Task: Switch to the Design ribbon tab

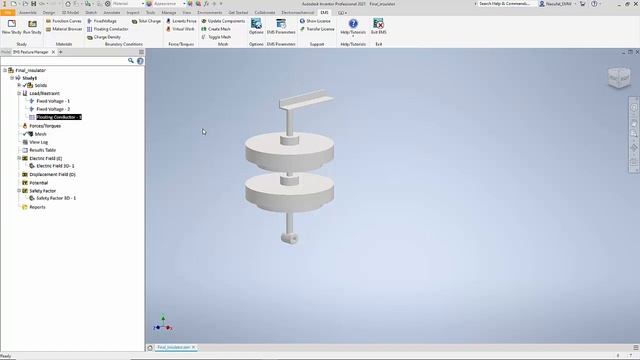Action: 49,13
